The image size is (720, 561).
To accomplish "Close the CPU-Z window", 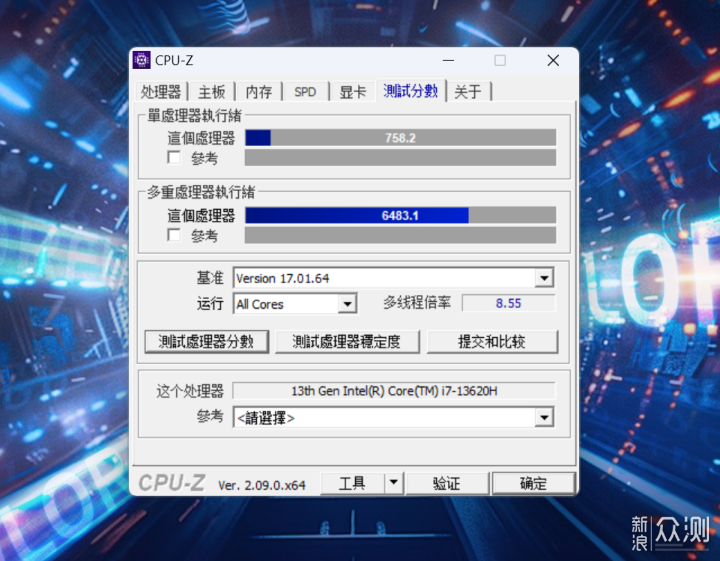I will click(553, 61).
